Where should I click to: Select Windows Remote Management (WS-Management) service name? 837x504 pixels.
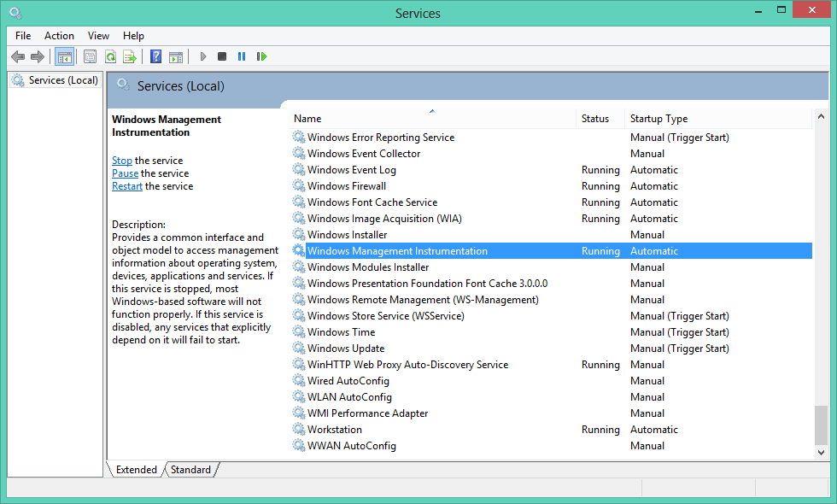pyautogui.click(x=423, y=300)
